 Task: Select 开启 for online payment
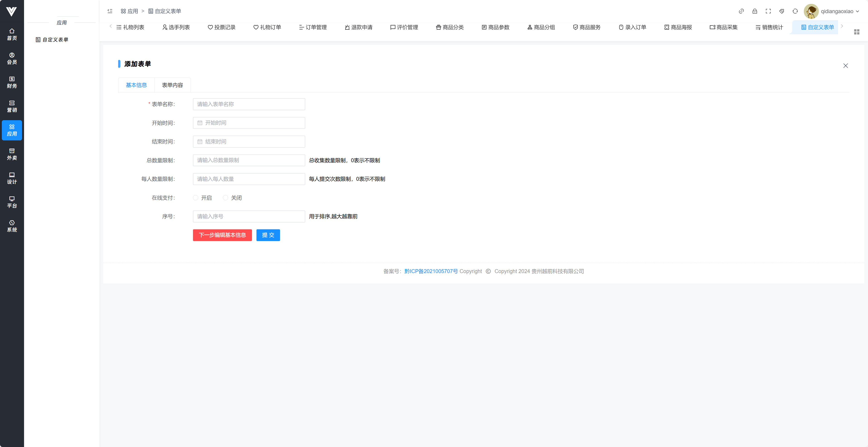(195, 198)
